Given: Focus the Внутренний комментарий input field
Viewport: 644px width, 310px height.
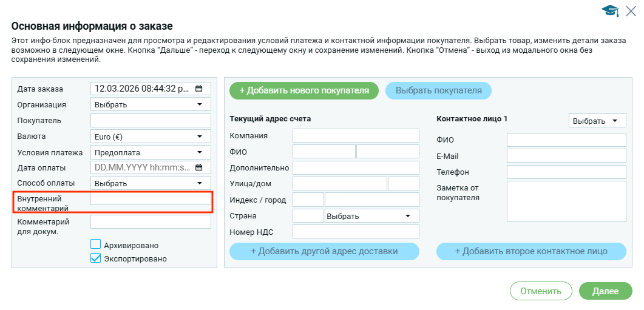Looking at the screenshot, I should click(151, 199).
